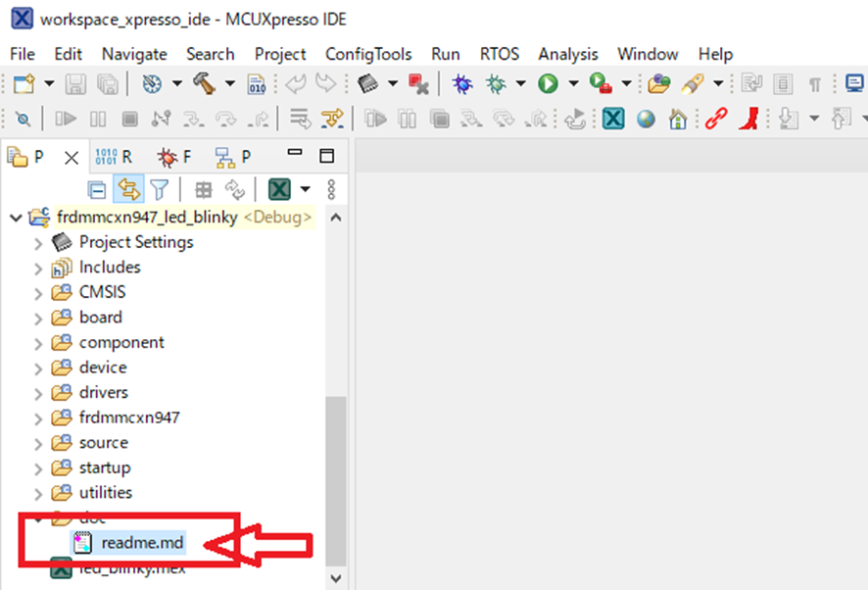This screenshot has height=590, width=868.
Task: Expand the drivers folder
Action: coord(38,394)
